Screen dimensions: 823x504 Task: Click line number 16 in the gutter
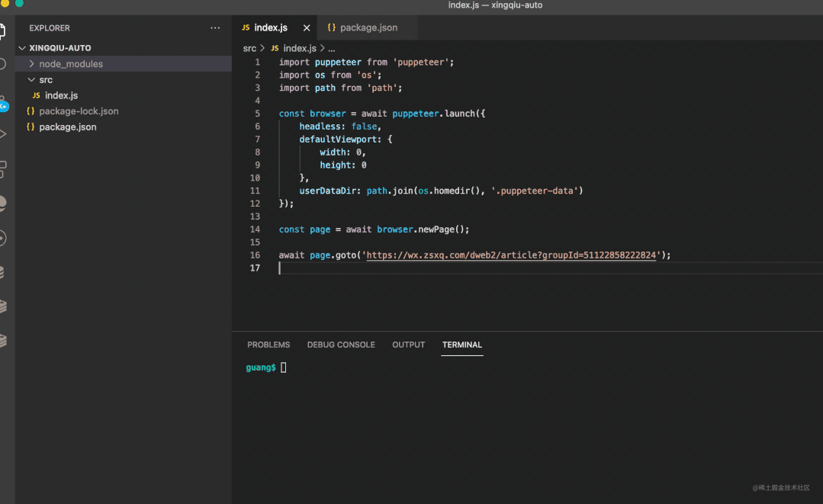255,255
